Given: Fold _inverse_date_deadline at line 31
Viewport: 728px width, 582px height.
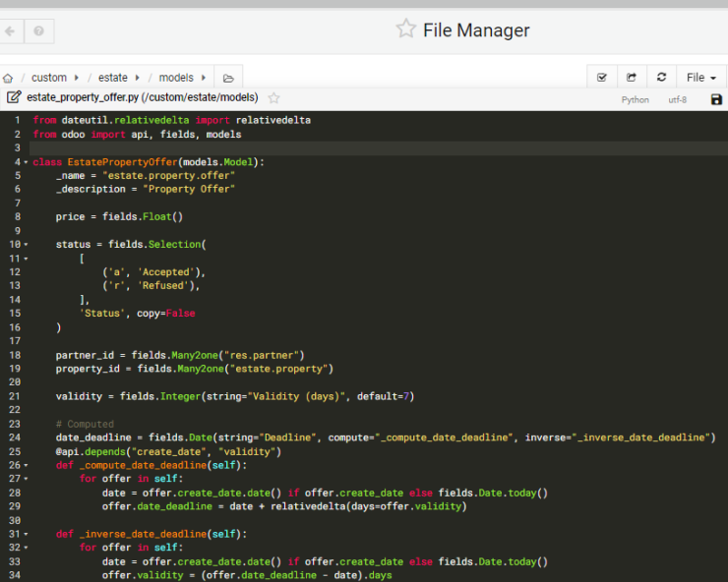Looking at the screenshot, I should (x=26, y=534).
